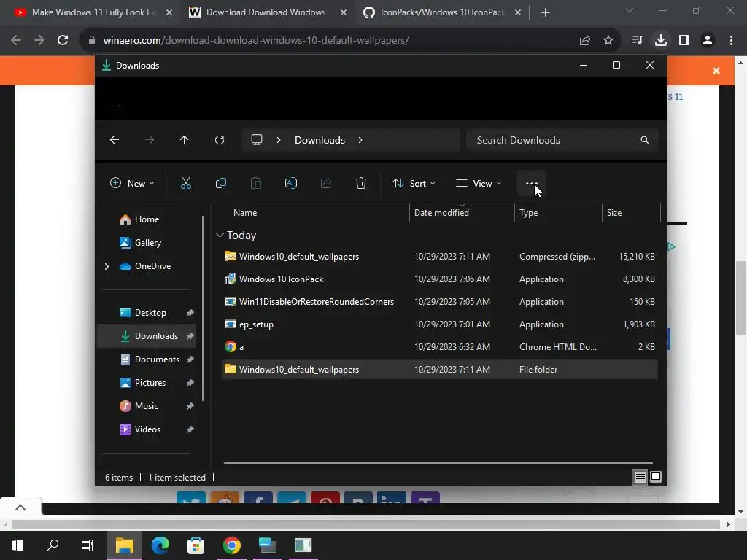Click the share page icon in Chrome address bar
This screenshot has width=747, height=560.
click(585, 41)
